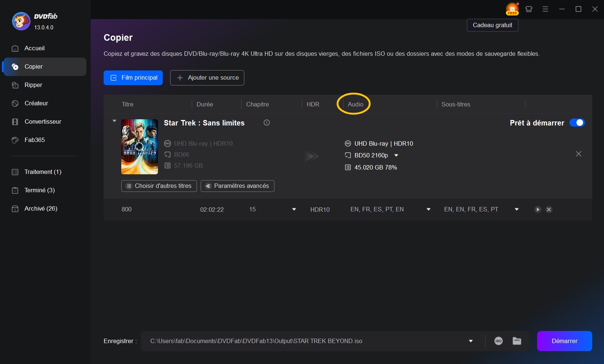Open the Convertisseur module
Screen dimensions: 604x364
point(42,121)
